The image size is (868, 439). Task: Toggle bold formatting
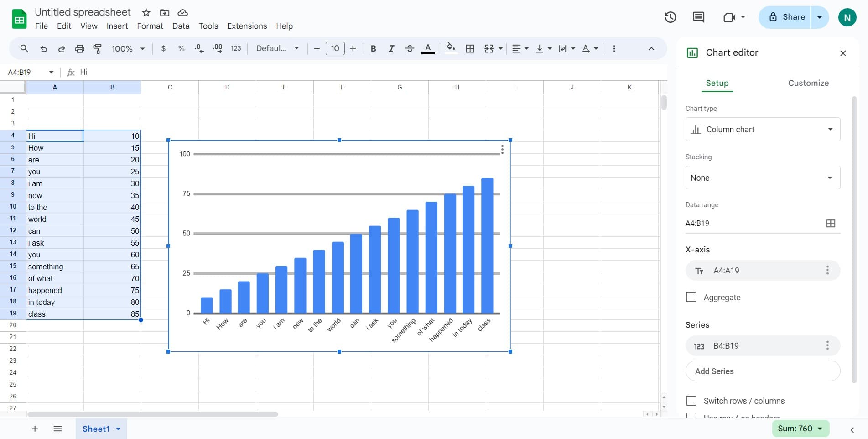point(373,48)
